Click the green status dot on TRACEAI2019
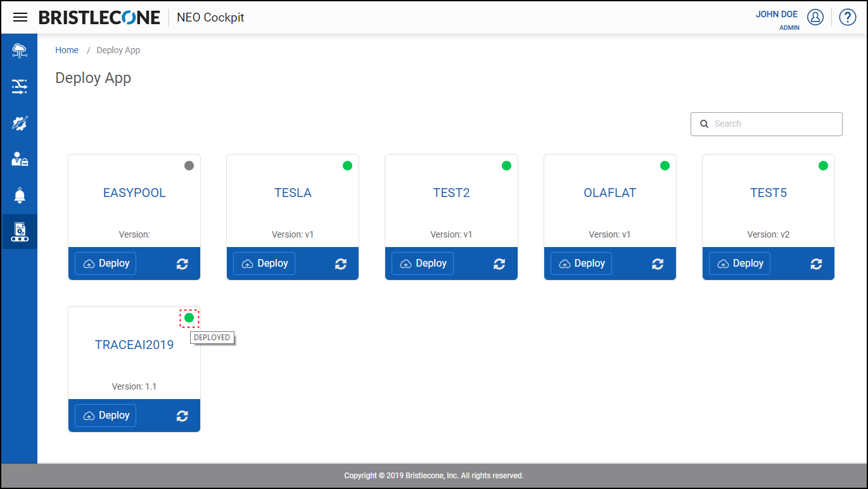868x489 pixels. 189,318
